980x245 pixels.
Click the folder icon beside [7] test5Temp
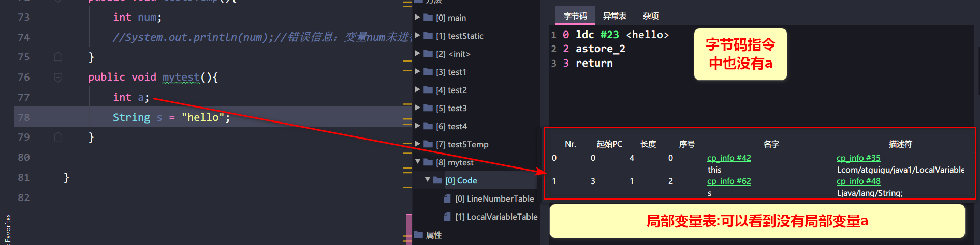(428, 144)
